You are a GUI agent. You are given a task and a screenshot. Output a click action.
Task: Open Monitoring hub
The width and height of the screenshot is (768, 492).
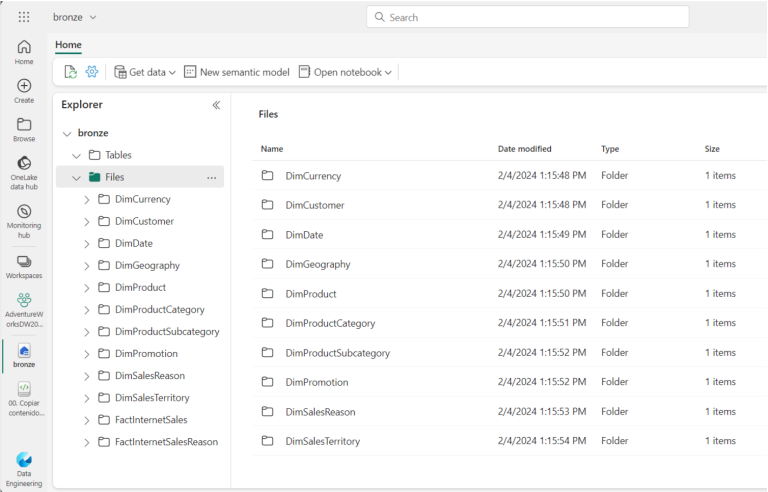[x=24, y=221]
